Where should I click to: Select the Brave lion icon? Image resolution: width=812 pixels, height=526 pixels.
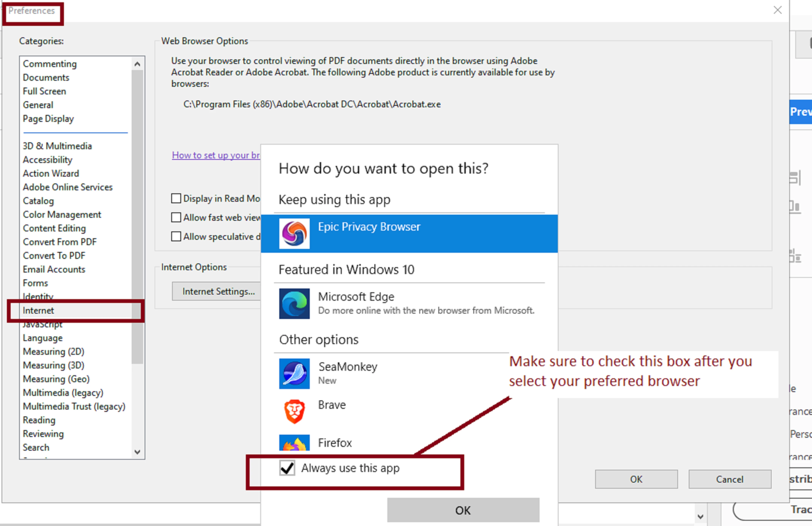coord(294,411)
